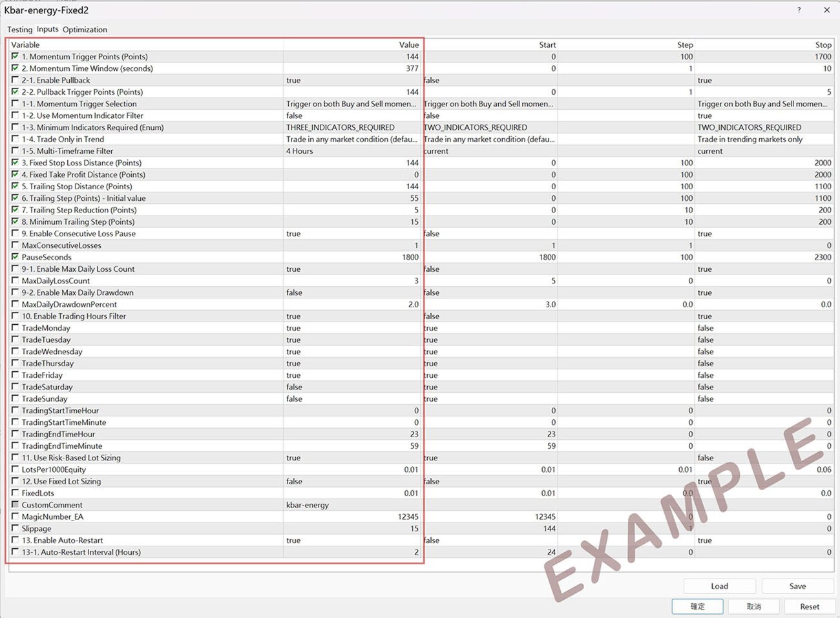Edit PauseSeconds value 1800
The image size is (840, 618).
click(x=352, y=257)
